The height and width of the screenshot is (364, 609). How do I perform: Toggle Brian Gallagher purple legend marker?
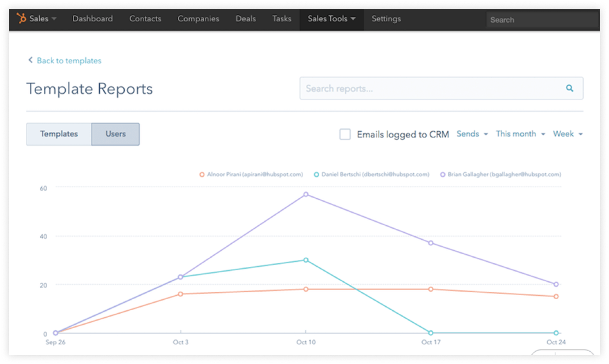click(x=443, y=174)
